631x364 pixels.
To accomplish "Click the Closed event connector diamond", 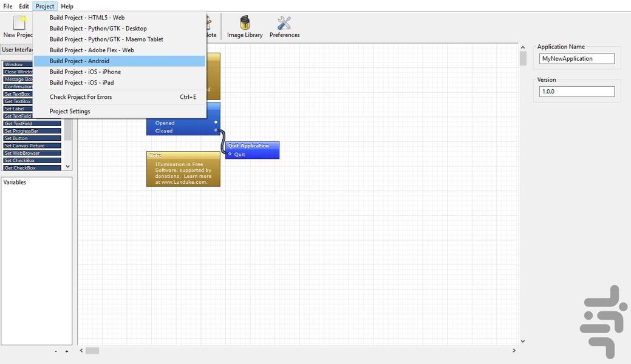I will (216, 130).
